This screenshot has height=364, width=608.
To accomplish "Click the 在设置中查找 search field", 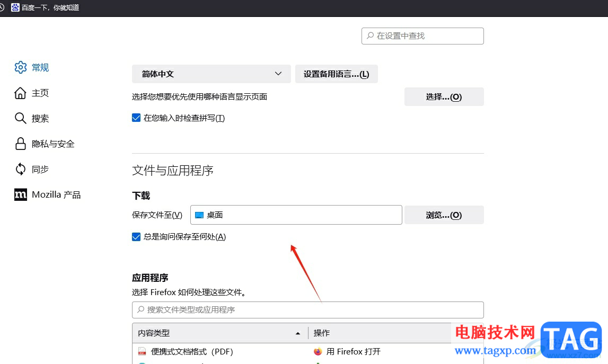I will (422, 35).
